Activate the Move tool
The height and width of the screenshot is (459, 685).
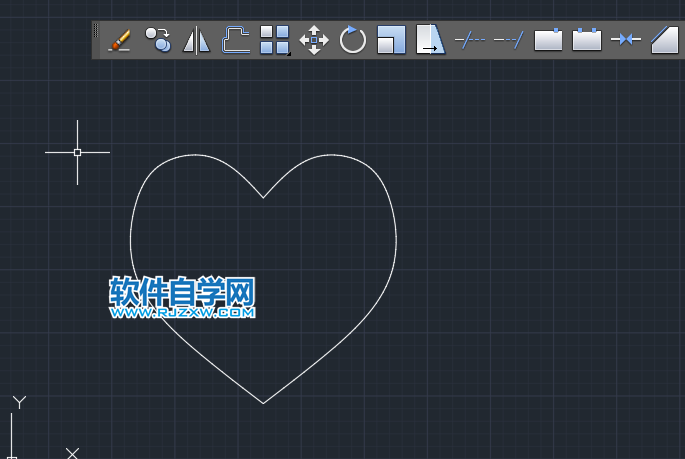pos(314,40)
